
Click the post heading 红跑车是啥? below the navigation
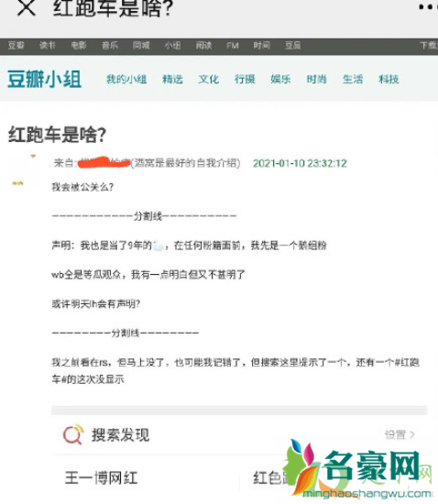tap(57, 135)
